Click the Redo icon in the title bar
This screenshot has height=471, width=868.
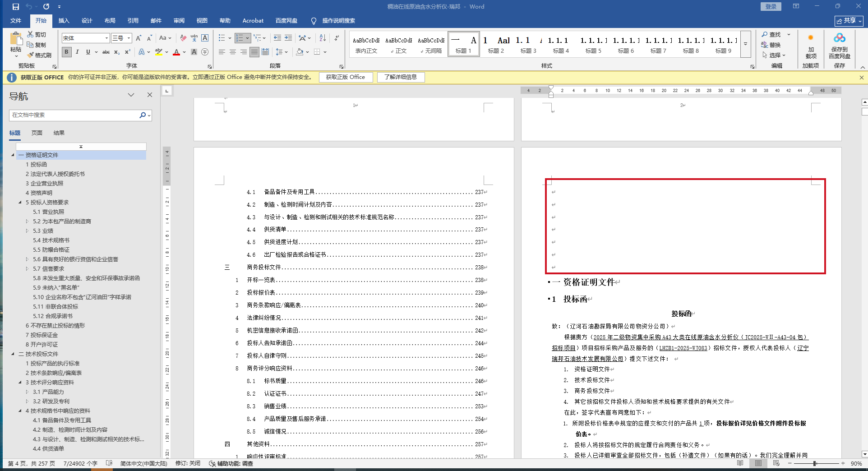(46, 7)
